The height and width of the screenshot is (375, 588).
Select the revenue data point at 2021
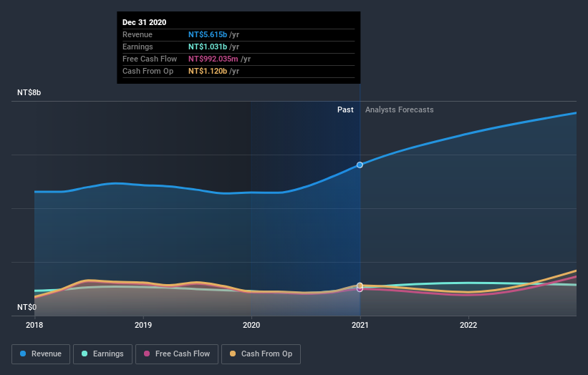pyautogui.click(x=360, y=165)
